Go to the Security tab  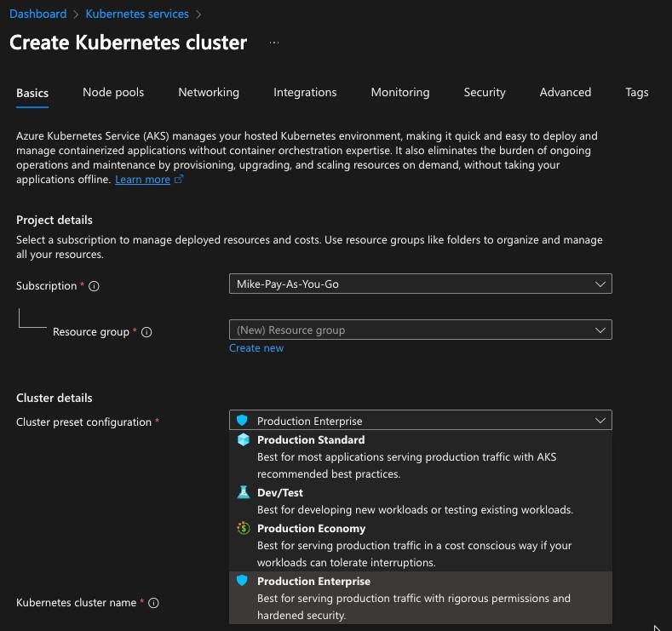click(485, 93)
